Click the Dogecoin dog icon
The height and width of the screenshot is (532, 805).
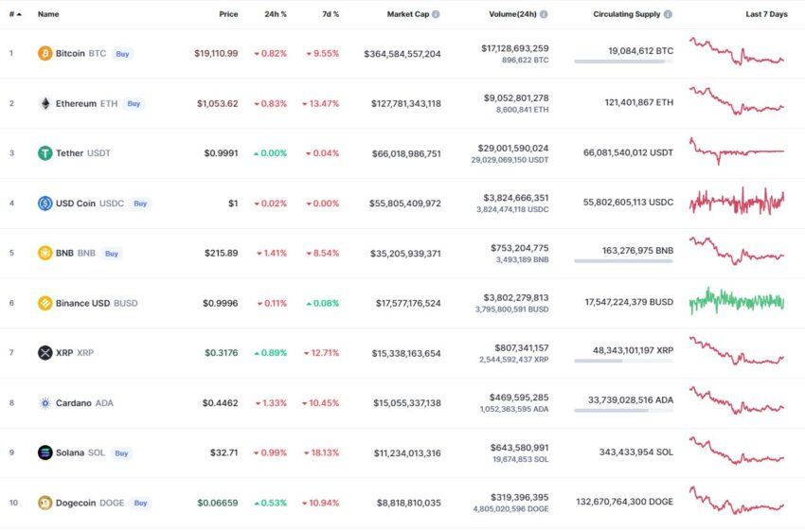click(x=45, y=503)
